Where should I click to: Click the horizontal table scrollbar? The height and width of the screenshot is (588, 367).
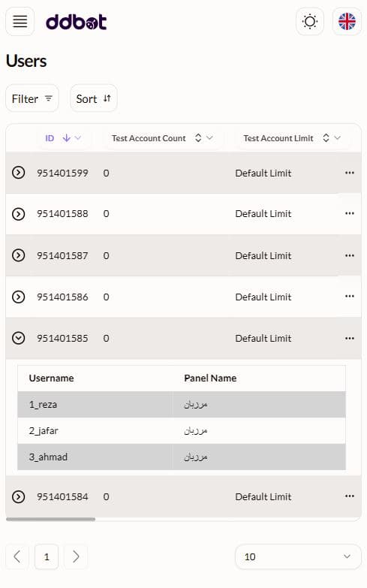coord(50,520)
